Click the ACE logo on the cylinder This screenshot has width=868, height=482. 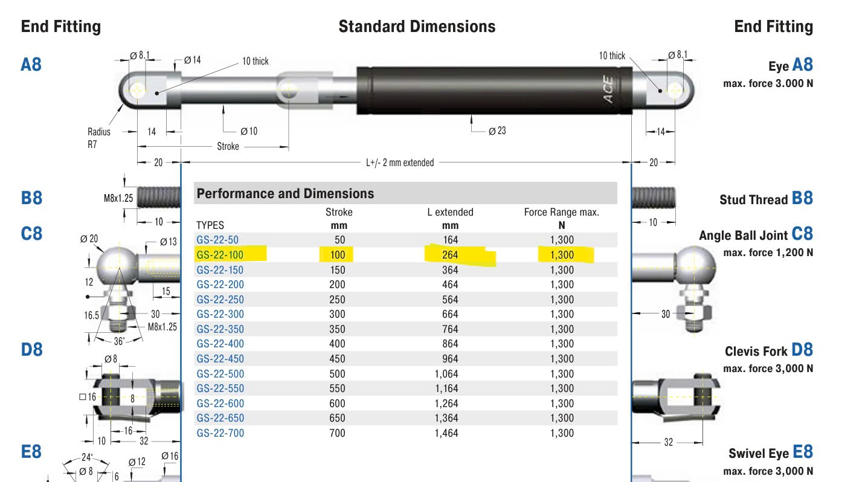click(608, 89)
